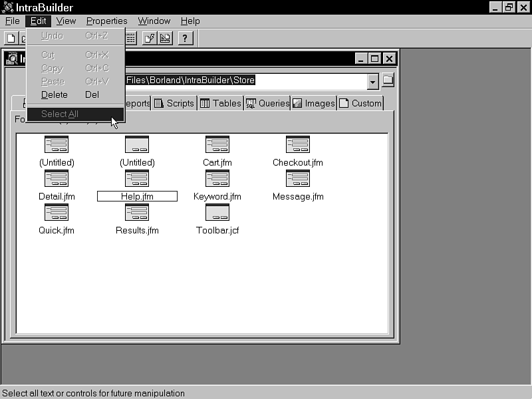Click the folder browse icon beside the path
This screenshot has height=399, width=532.
[x=388, y=80]
